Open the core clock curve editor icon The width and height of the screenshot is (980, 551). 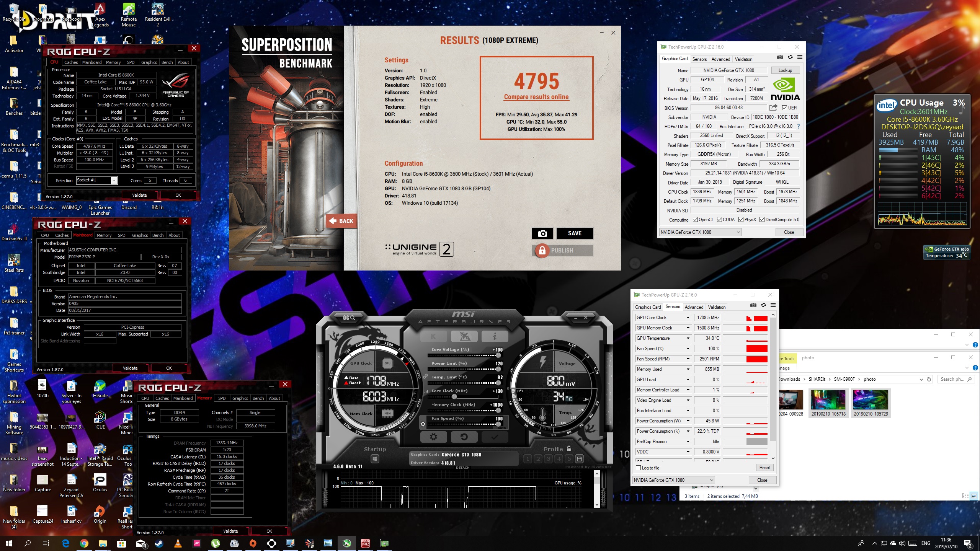[x=426, y=391]
